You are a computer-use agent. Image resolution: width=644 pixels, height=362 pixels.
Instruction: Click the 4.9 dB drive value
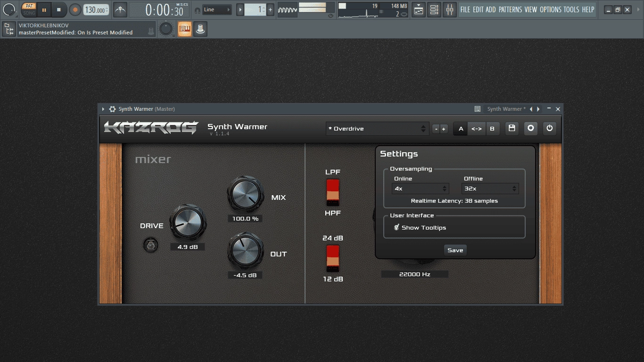coord(188,247)
